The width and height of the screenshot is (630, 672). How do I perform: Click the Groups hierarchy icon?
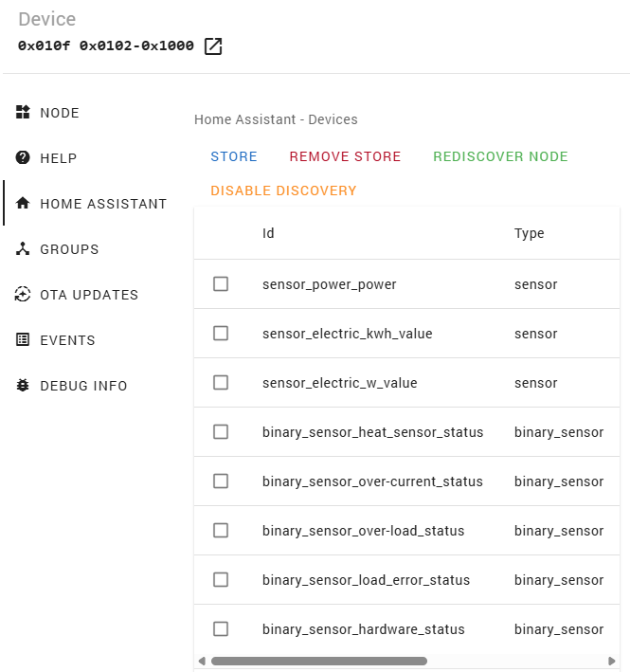pos(24,249)
